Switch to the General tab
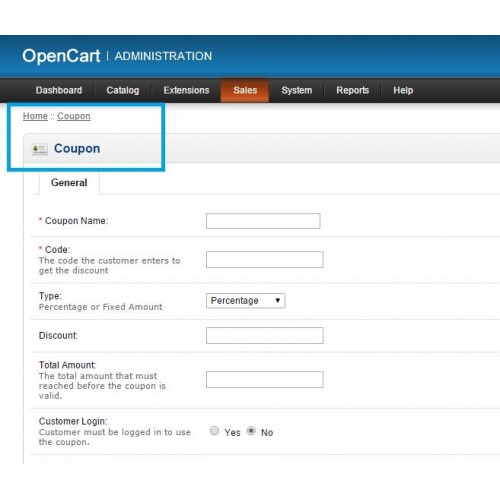This screenshot has height=500, width=500. (69, 183)
